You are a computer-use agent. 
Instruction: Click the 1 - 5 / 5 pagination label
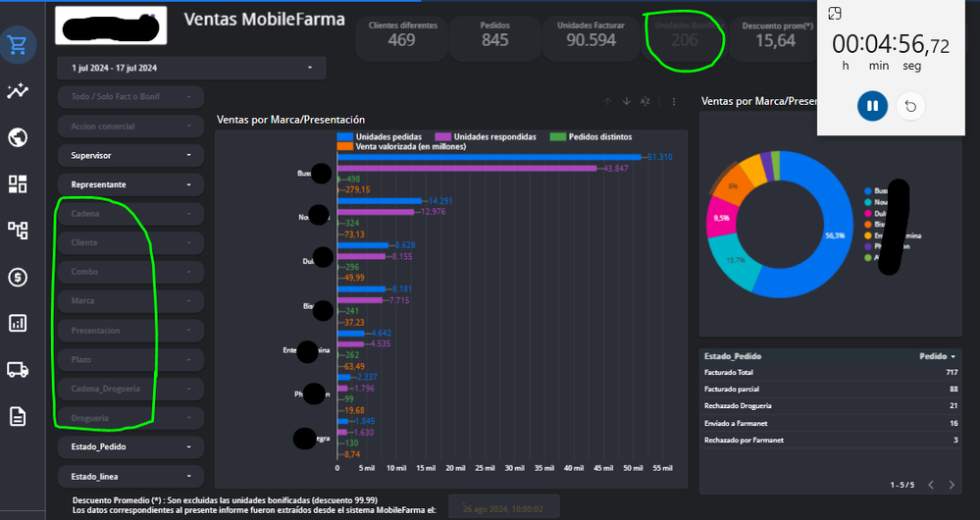click(902, 485)
